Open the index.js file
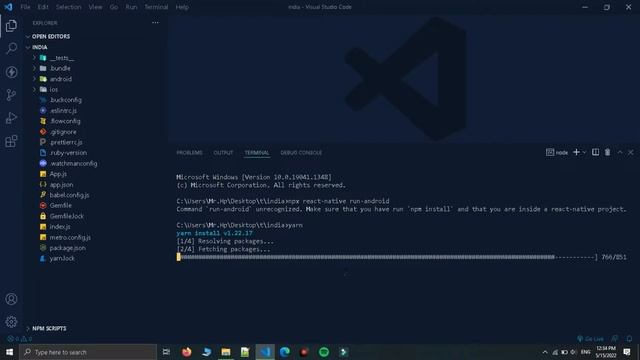The image size is (640, 360). pyautogui.click(x=60, y=227)
